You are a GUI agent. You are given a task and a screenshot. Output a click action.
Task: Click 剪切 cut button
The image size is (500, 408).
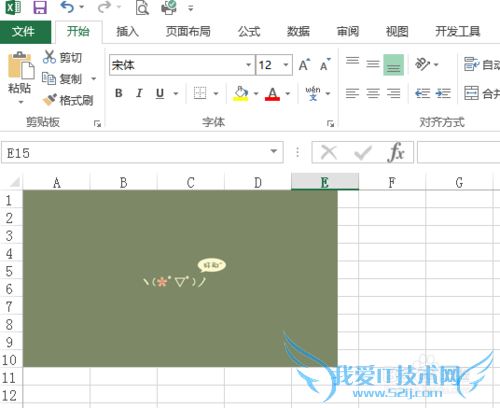coord(62,57)
